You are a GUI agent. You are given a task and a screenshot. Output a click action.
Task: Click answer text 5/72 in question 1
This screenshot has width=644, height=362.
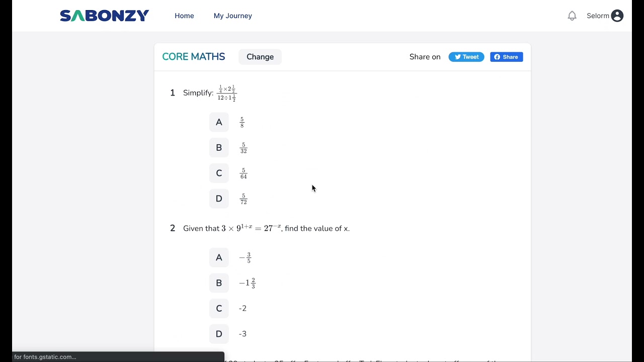tap(244, 199)
